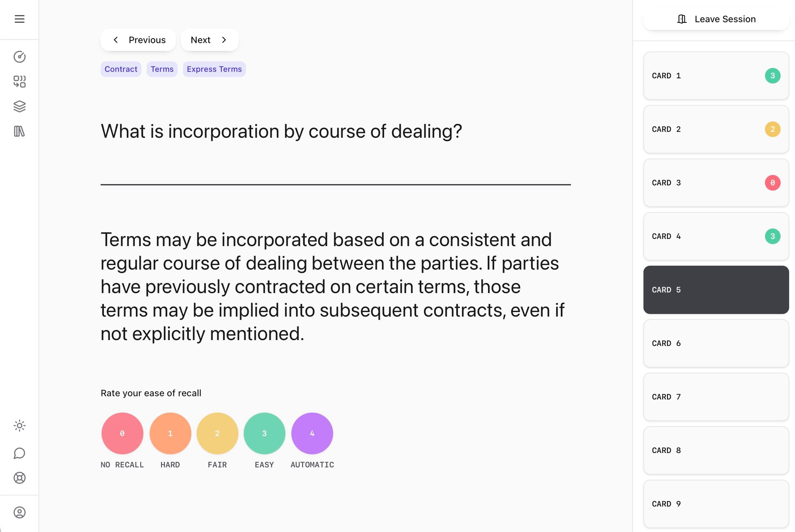This screenshot has height=532, width=795.
Task: Go to the Previous card
Action: tap(138, 40)
